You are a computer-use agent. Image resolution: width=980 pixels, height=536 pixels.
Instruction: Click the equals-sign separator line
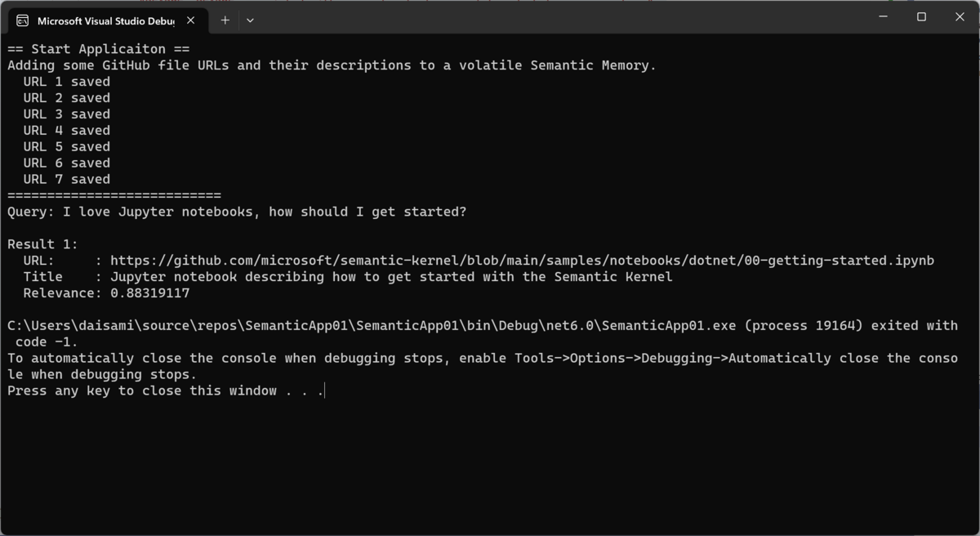pyautogui.click(x=114, y=195)
